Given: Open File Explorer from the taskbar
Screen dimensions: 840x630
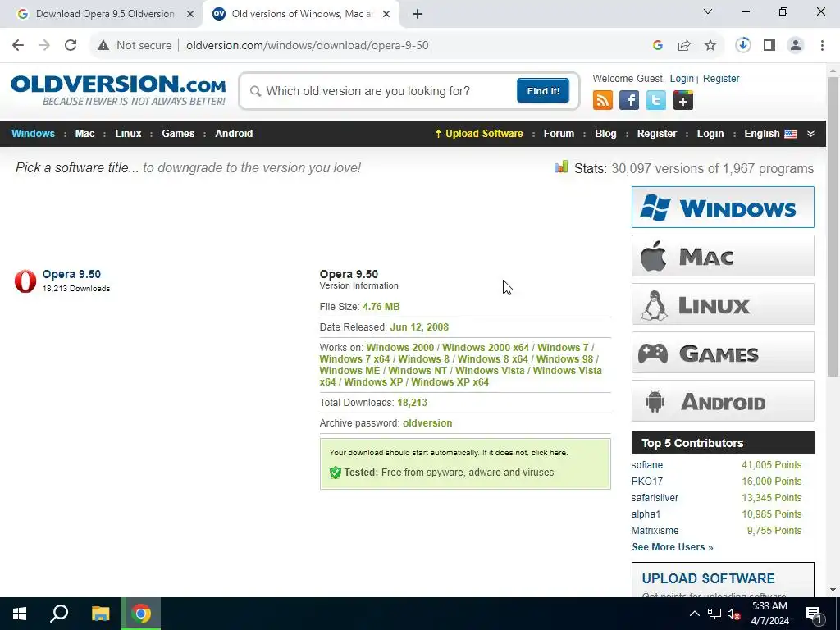Looking at the screenshot, I should click(x=100, y=614).
